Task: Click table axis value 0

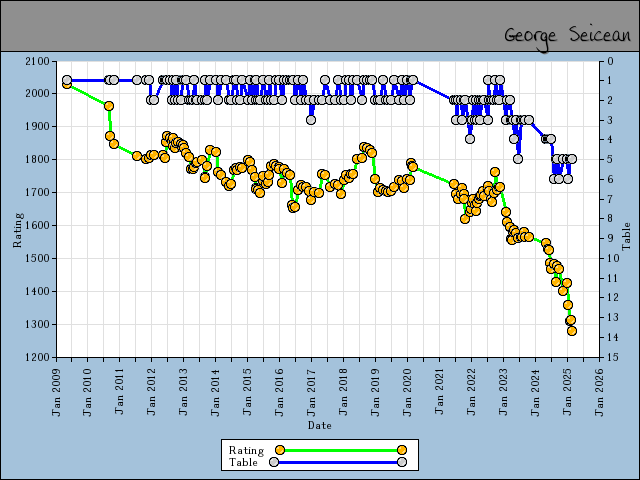Action: click(x=610, y=62)
